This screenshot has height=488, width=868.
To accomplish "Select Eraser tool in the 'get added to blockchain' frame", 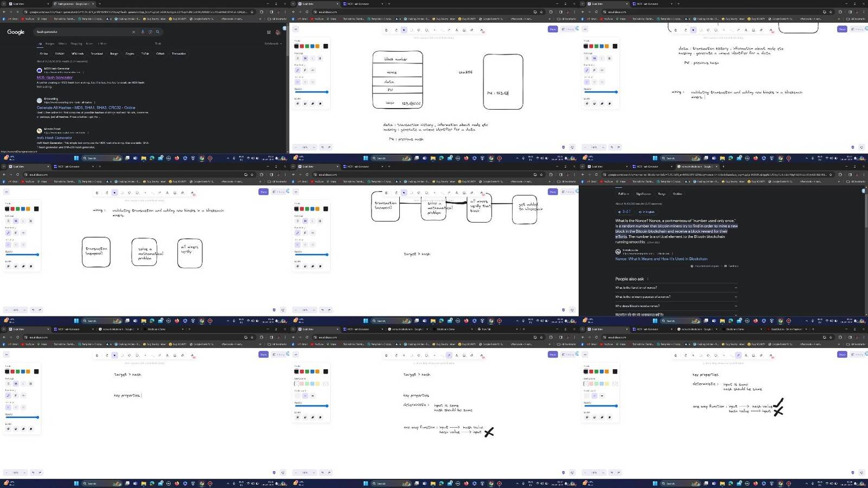I will coord(471,193).
